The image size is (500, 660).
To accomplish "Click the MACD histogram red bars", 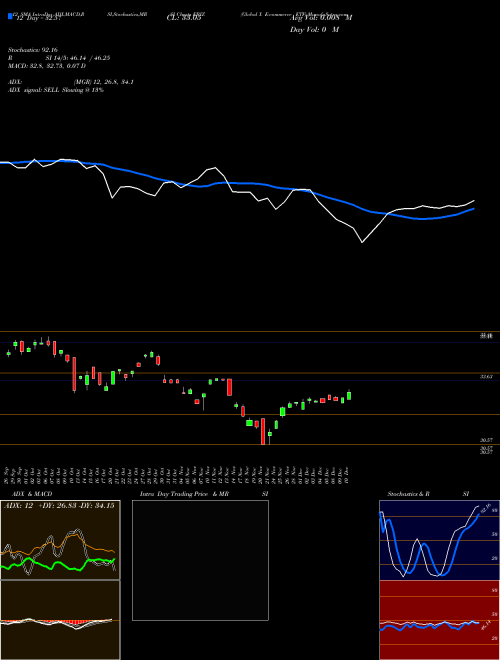I will click(76, 623).
